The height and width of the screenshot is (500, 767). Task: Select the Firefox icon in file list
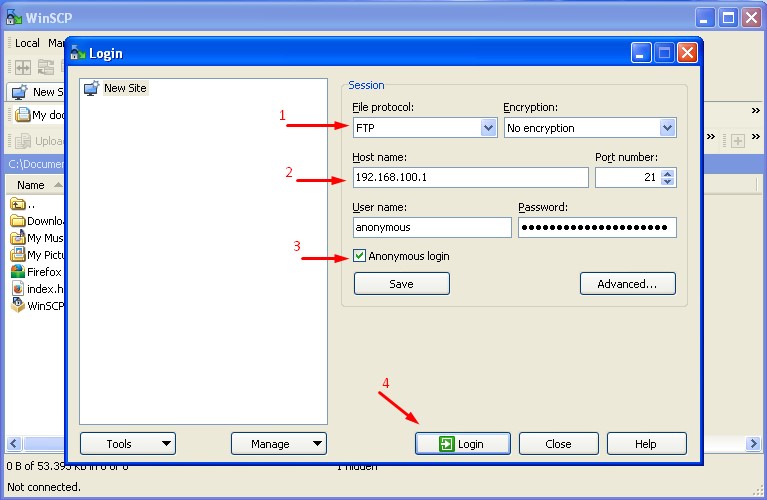click(x=18, y=271)
